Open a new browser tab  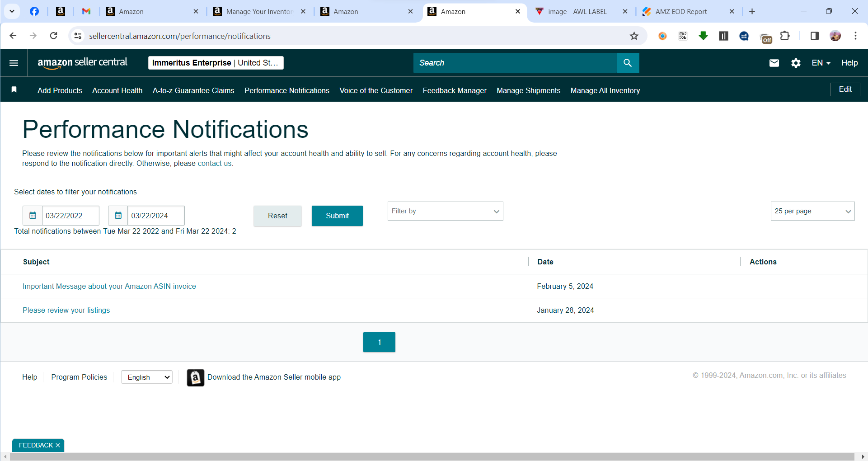pos(752,11)
